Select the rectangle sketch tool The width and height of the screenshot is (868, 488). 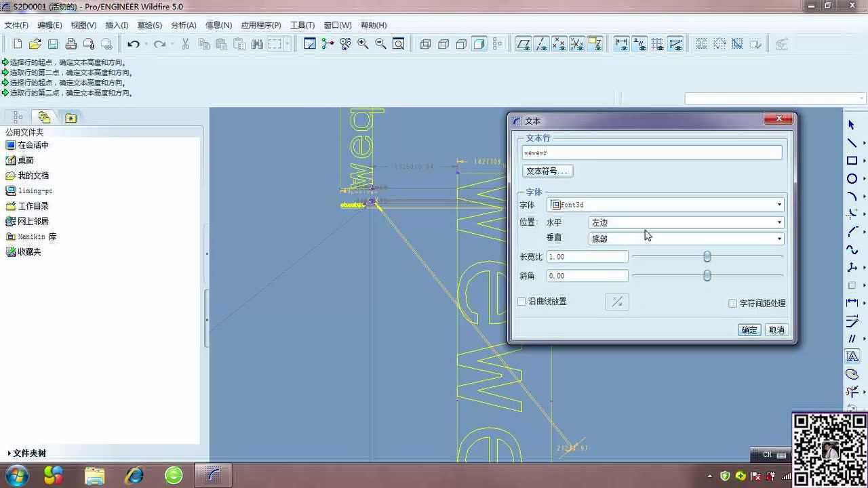[x=852, y=161]
